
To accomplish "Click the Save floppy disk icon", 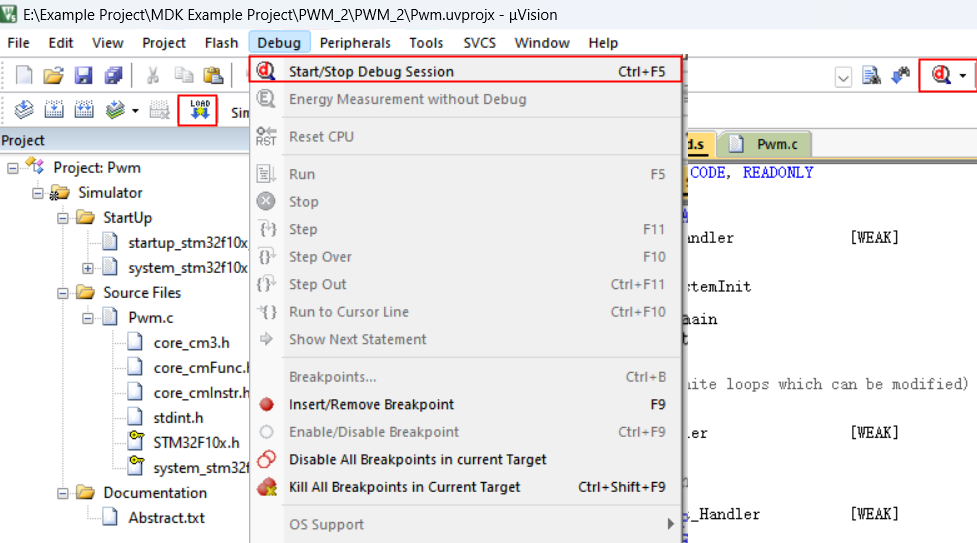I will click(x=84, y=75).
